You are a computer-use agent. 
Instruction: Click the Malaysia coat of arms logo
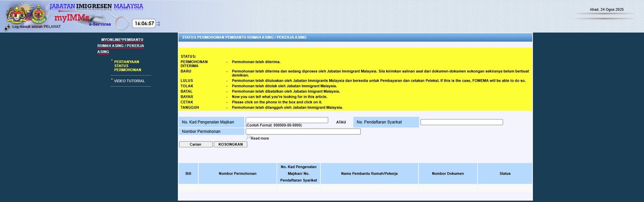click(x=16, y=14)
